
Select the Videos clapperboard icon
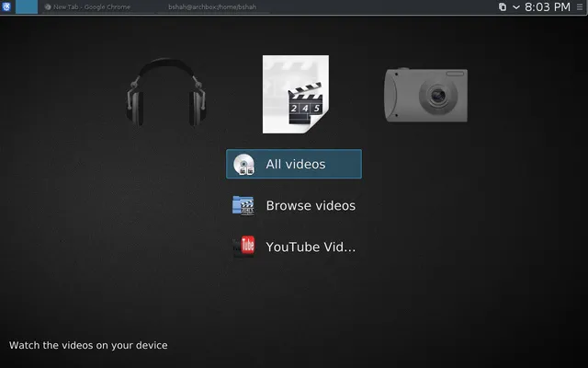pyautogui.click(x=296, y=94)
